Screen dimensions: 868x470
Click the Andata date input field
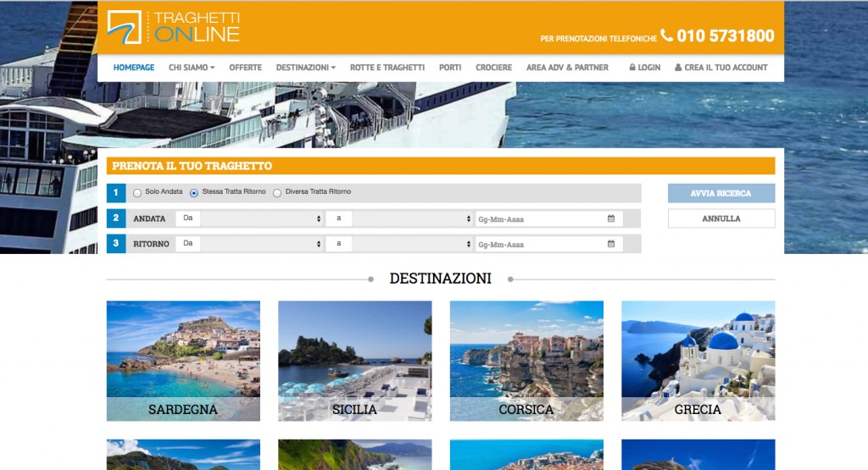[x=540, y=218]
